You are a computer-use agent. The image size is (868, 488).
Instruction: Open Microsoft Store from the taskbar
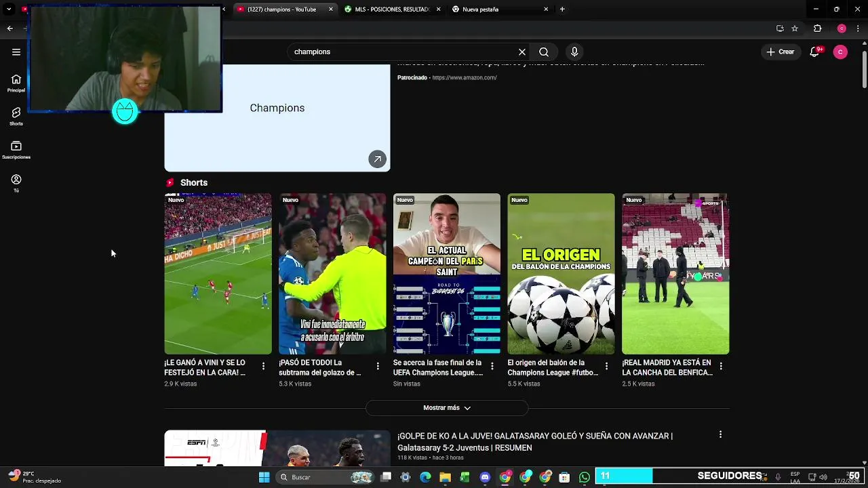(564, 477)
